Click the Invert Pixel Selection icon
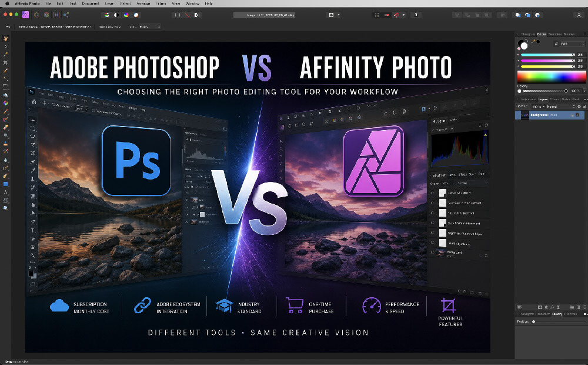This screenshot has width=588, height=365. pos(196,15)
